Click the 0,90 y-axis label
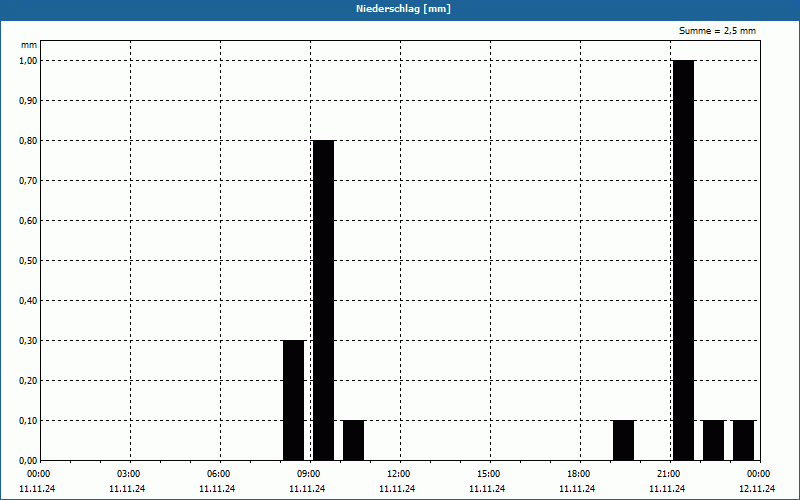Screen dimensions: 800x500 (x=28, y=101)
